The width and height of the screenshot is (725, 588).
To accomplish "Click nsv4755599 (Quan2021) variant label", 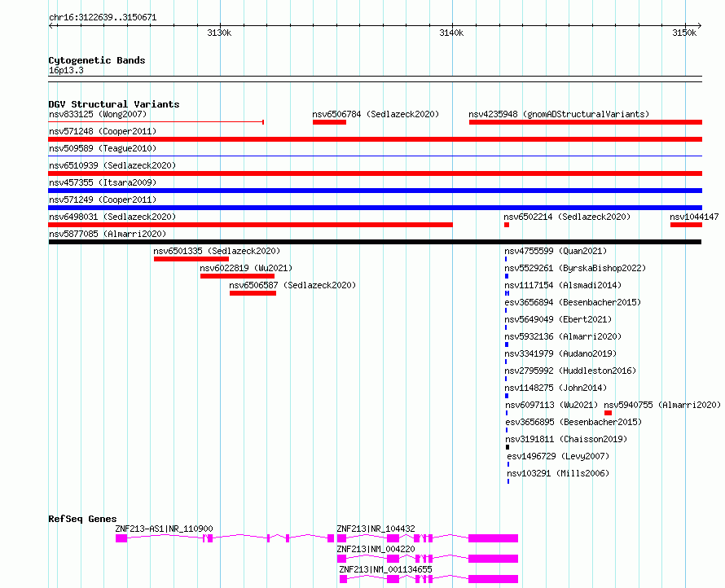I will point(556,251).
